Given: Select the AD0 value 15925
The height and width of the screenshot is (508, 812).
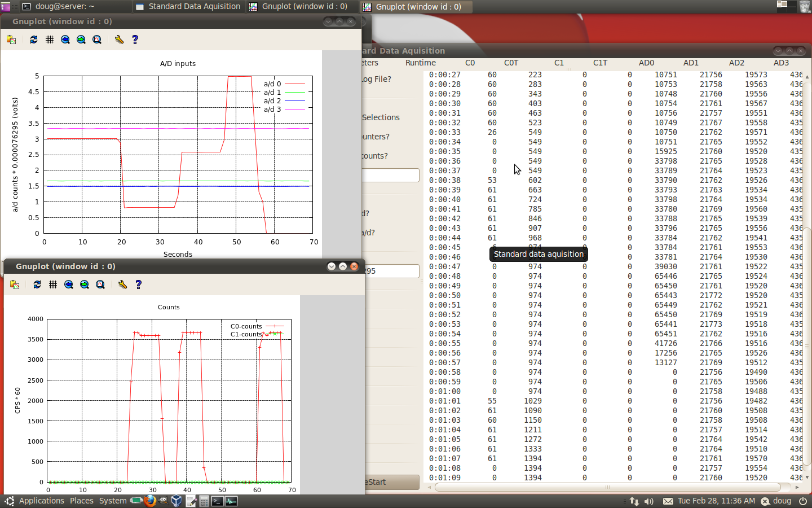Looking at the screenshot, I should tap(666, 151).
